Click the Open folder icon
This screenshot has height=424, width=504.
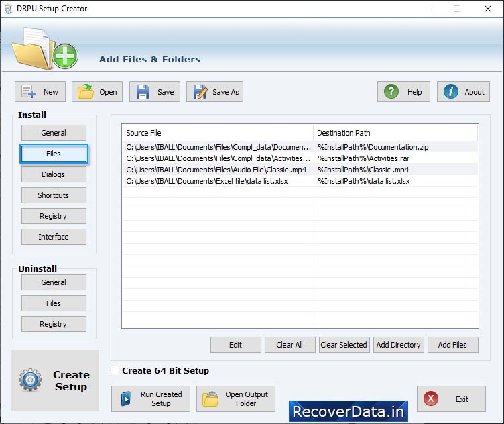86,92
